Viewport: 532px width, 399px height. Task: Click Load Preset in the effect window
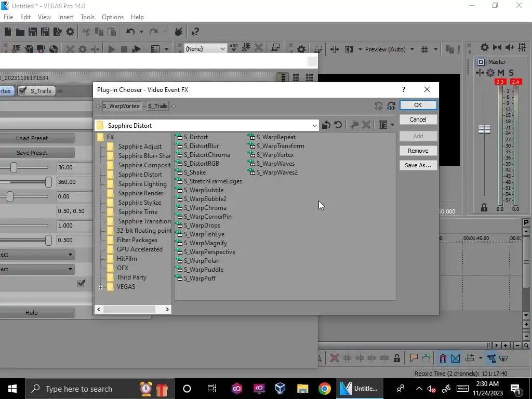[32, 138]
